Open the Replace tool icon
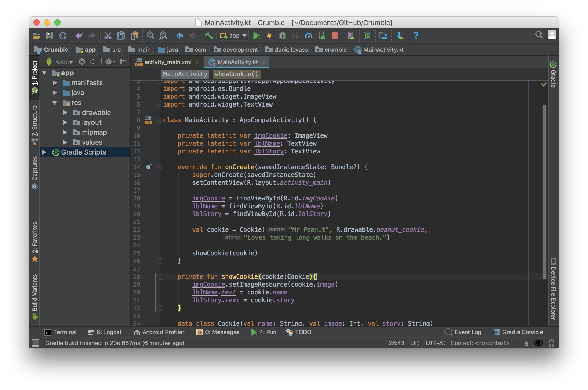The image size is (588, 390). pos(163,36)
